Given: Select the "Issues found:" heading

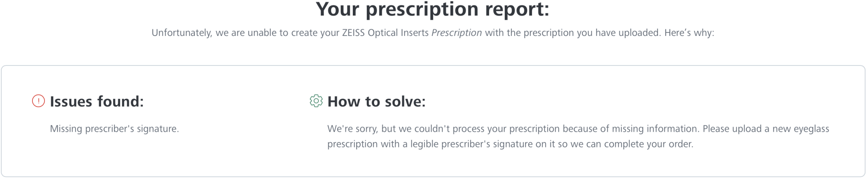Looking at the screenshot, I should [x=96, y=101].
